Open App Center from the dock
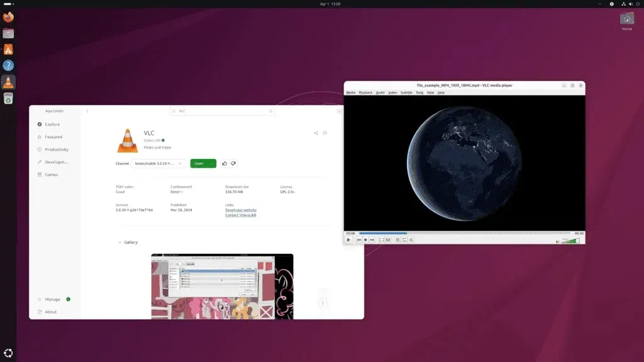The width and height of the screenshot is (644, 362). tap(8, 50)
